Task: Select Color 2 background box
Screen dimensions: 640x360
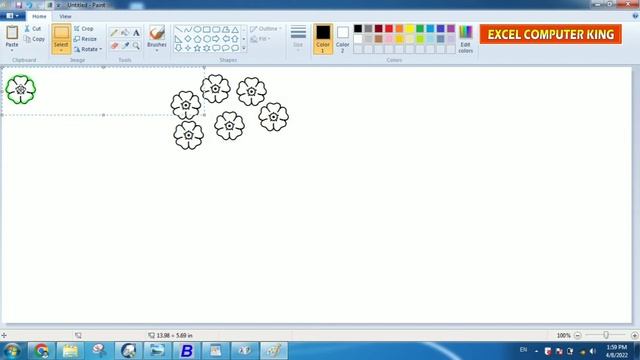Action: click(x=342, y=39)
